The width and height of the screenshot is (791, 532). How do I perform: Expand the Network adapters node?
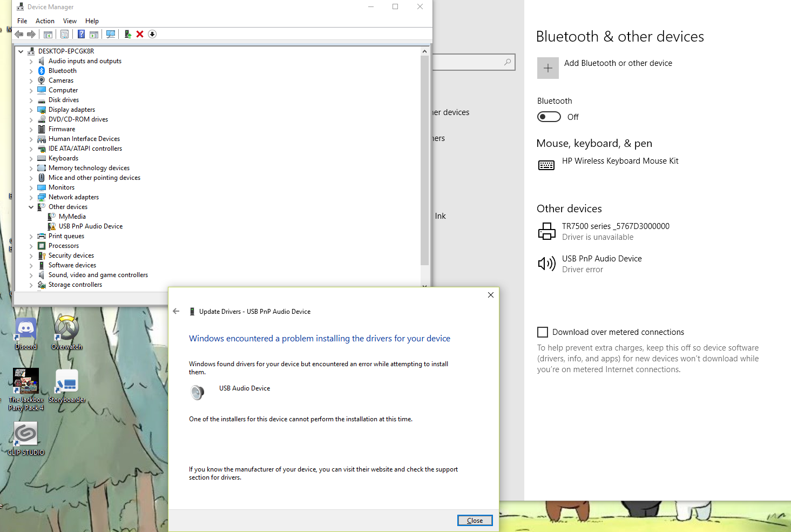click(x=31, y=197)
